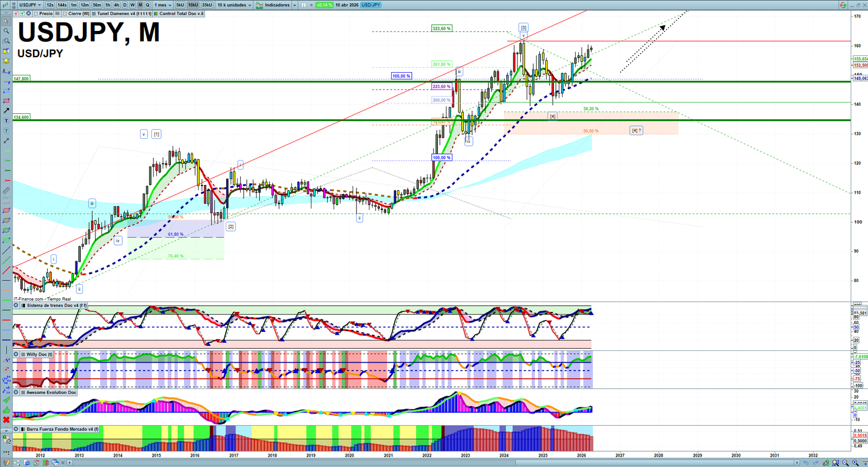Select the text T annotation tool

tap(7, 120)
